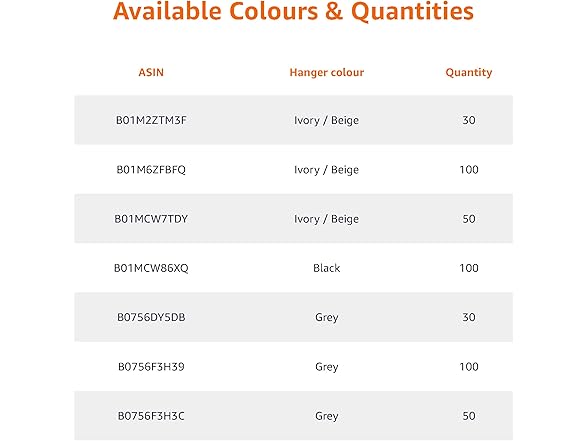
Task: Click ASIN B0756F3H3C
Action: pos(151,416)
